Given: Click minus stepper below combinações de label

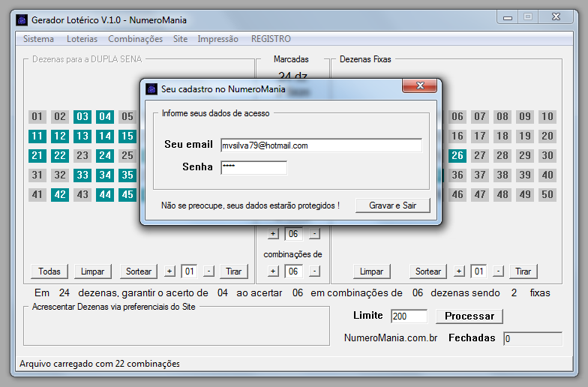Looking at the screenshot, I should pyautogui.click(x=315, y=271).
